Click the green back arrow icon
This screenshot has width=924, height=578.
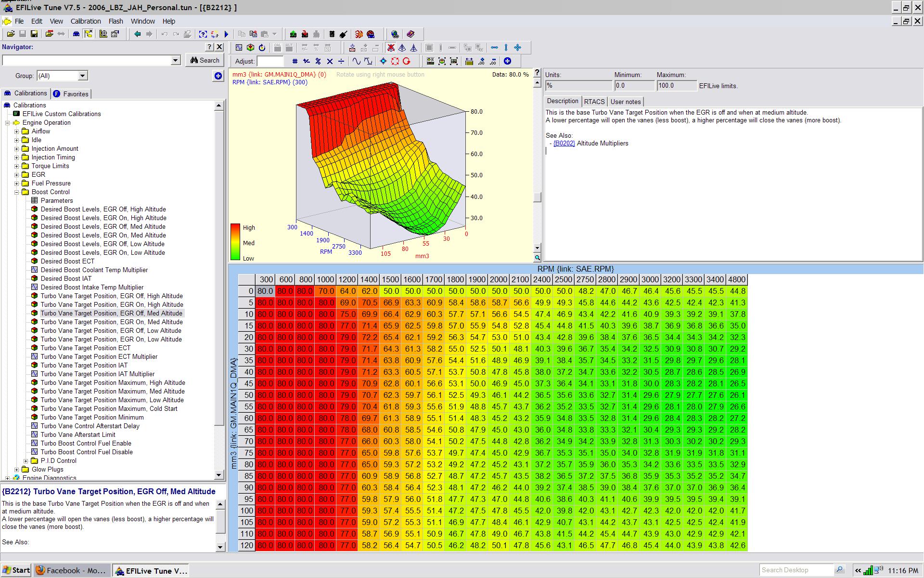pos(138,34)
